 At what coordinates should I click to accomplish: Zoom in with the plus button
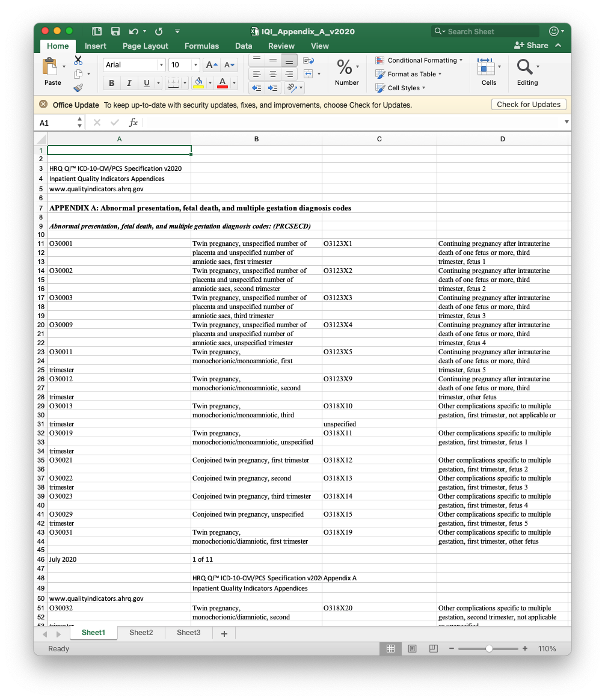coord(525,649)
